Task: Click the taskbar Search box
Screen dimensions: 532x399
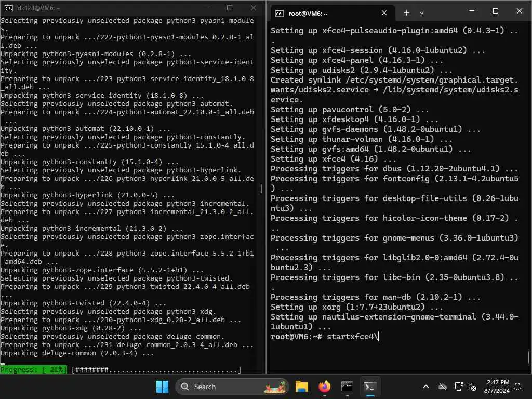Action: tap(232, 387)
